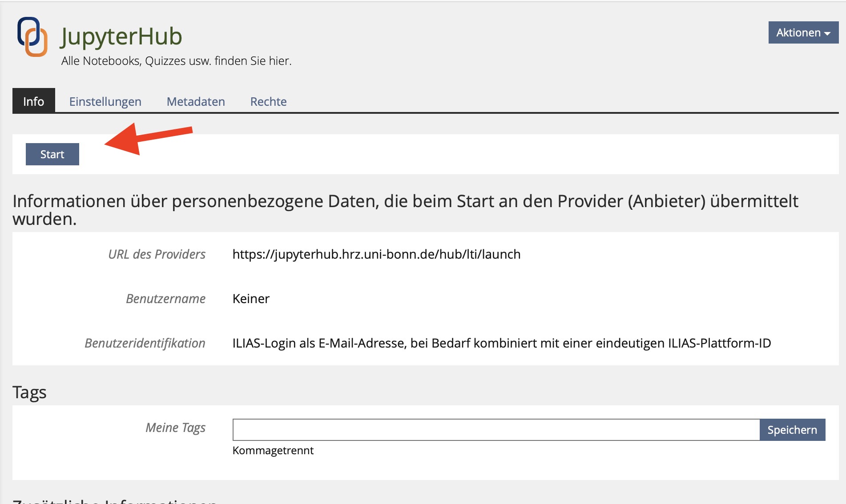This screenshot has height=504, width=846.
Task: Open the Metadaten tab
Action: click(x=196, y=101)
